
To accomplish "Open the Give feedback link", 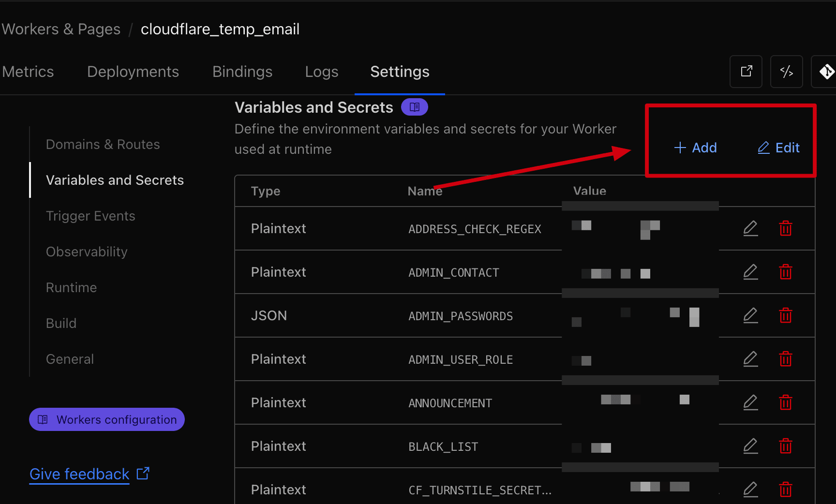I will (x=80, y=474).
